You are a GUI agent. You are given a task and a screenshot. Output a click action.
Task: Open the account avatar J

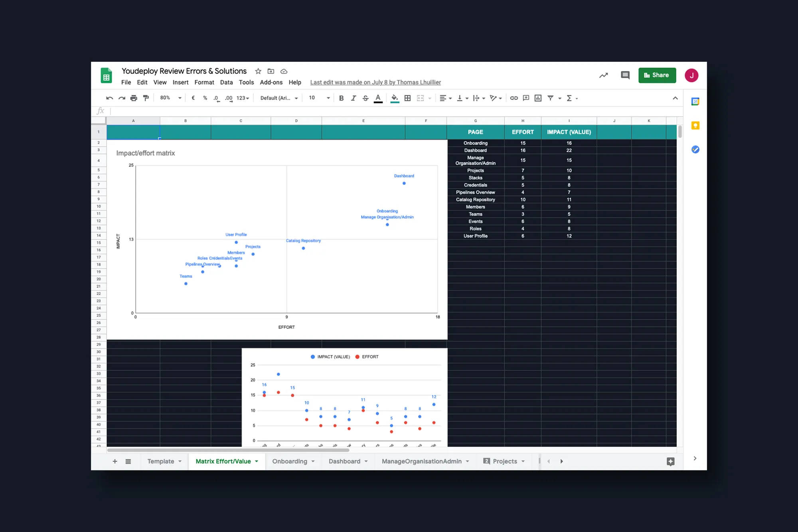[x=691, y=75]
